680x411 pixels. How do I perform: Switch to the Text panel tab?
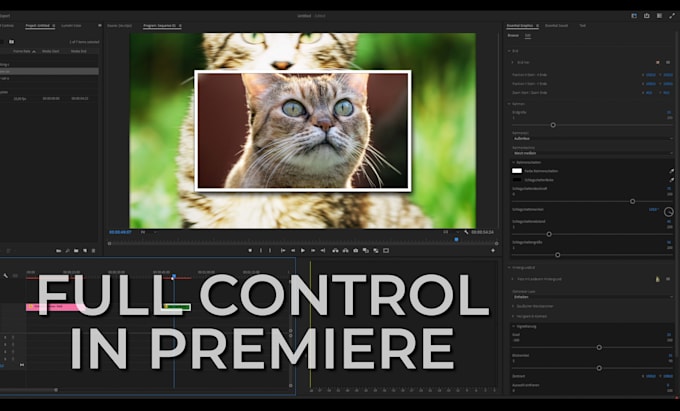(582, 26)
